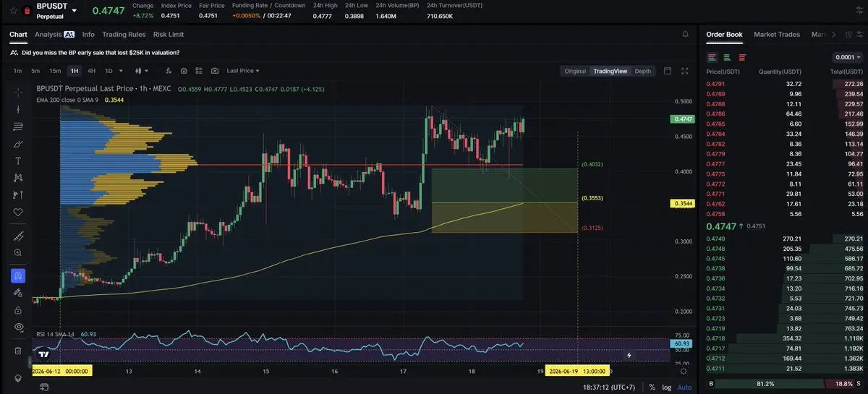The height and width of the screenshot is (394, 868).
Task: Switch to the 5m timeframe
Action: coord(35,71)
